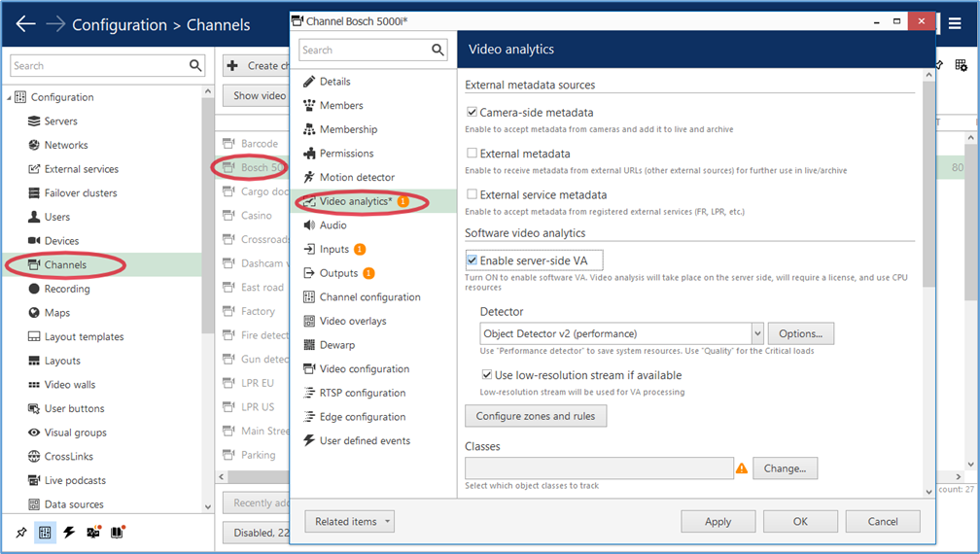Image resolution: width=980 pixels, height=554 pixels.
Task: Toggle Use low-resolution stream if available
Action: pos(488,375)
